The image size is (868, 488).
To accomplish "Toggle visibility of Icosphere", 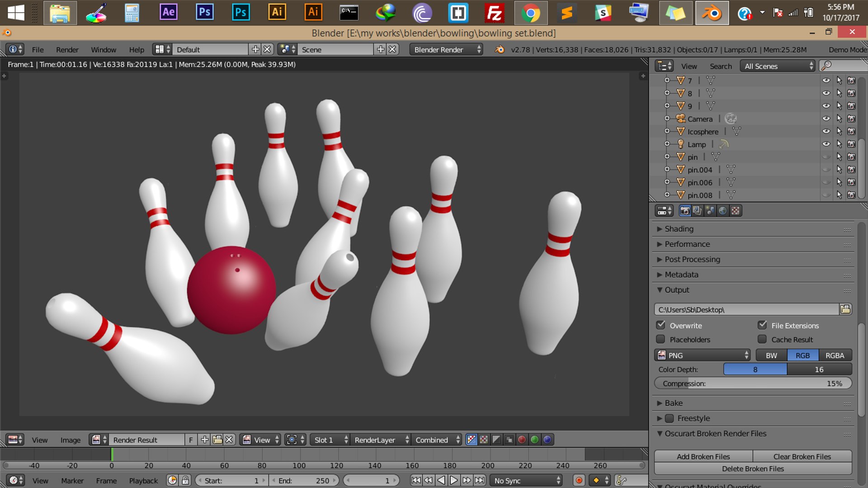I will (826, 131).
